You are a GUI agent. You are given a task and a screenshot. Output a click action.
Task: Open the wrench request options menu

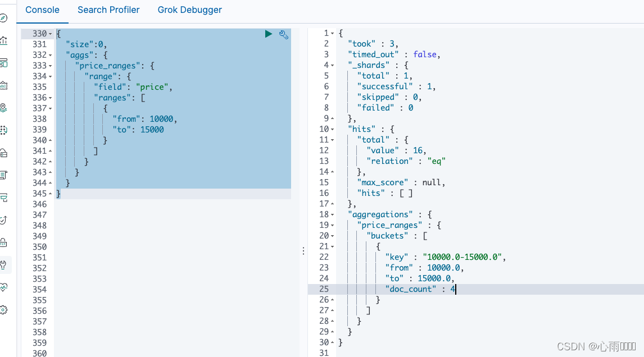tap(283, 34)
